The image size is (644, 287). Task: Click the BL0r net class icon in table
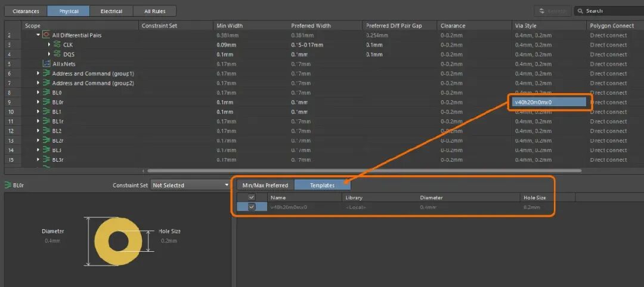(x=47, y=102)
